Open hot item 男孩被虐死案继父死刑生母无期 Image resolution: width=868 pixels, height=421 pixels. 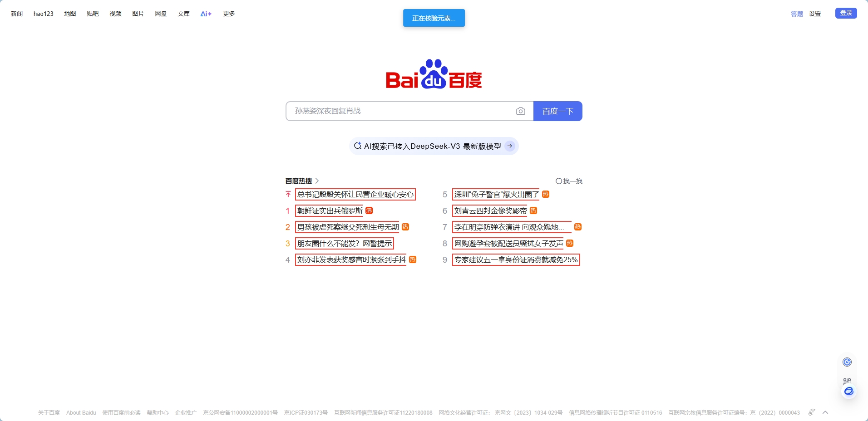[x=348, y=227]
